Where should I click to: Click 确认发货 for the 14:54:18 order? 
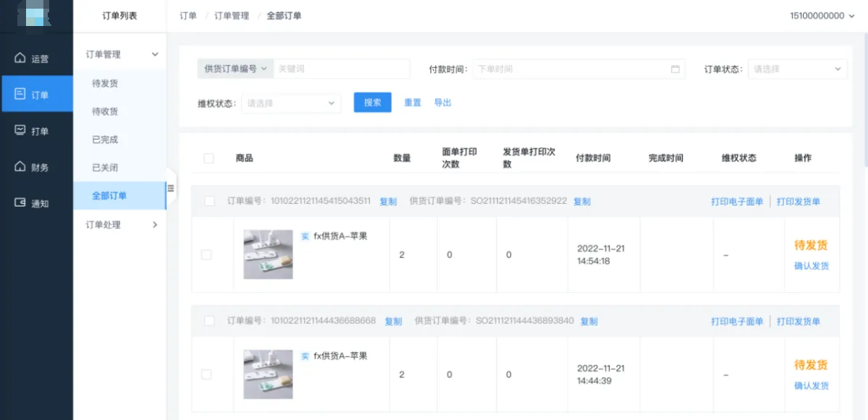click(812, 266)
